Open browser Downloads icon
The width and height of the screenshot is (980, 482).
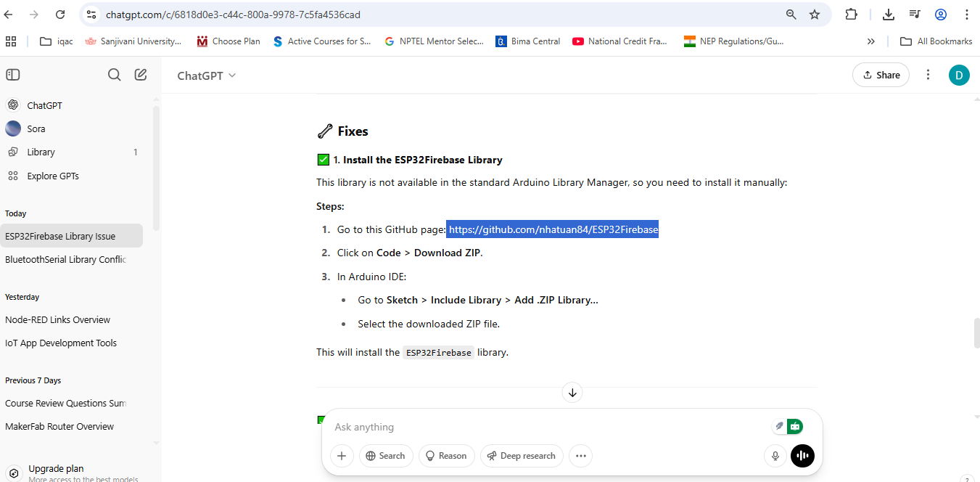888,15
